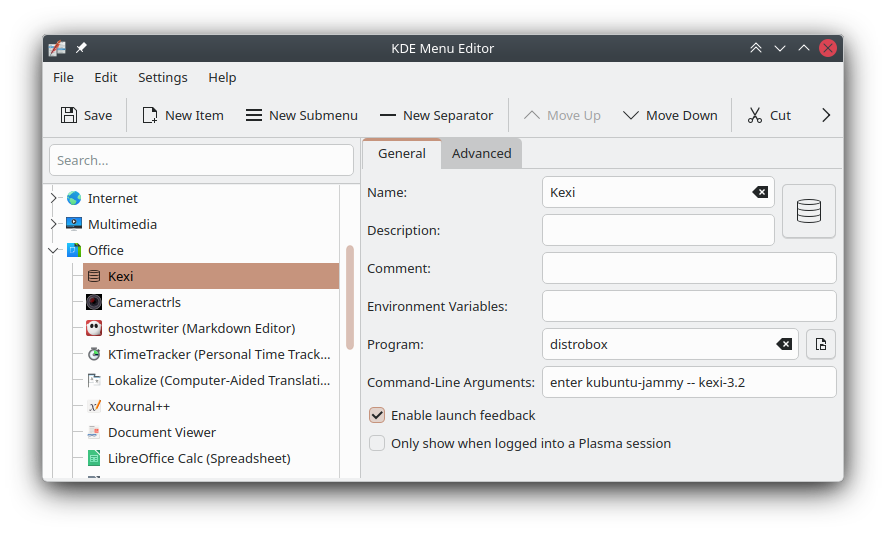Expand the Internet category
The width and height of the screenshot is (887, 533).
point(54,198)
